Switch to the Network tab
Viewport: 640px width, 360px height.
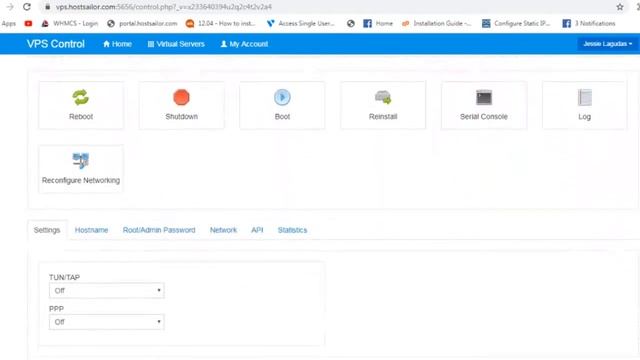223,230
